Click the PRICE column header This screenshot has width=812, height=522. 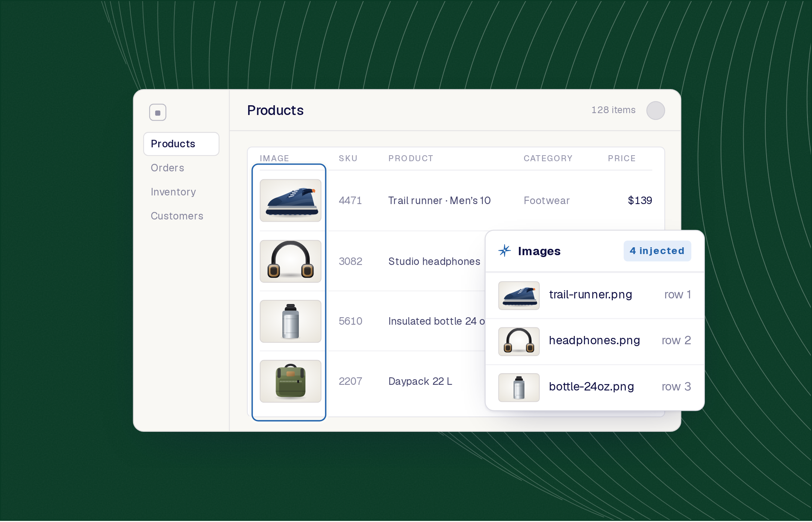click(x=622, y=159)
